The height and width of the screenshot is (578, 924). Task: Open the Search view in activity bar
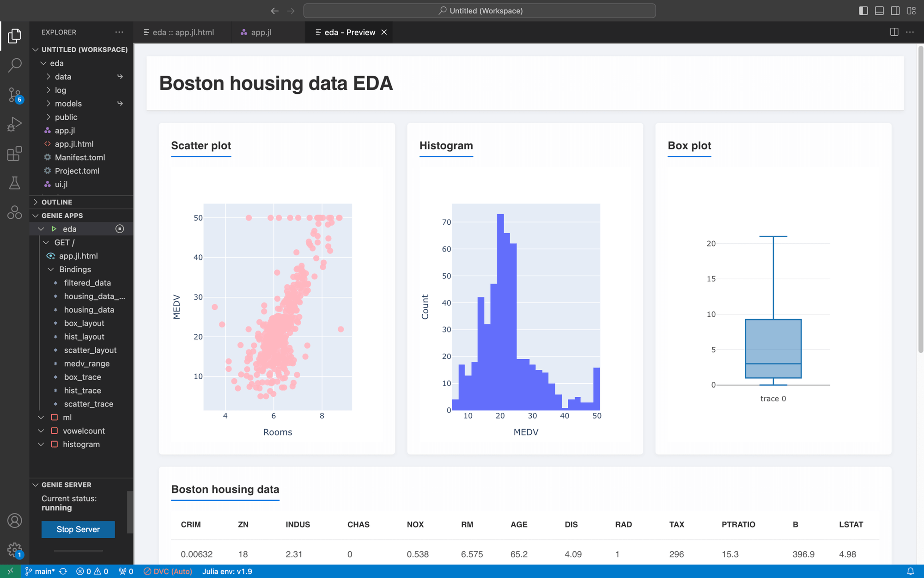click(15, 65)
